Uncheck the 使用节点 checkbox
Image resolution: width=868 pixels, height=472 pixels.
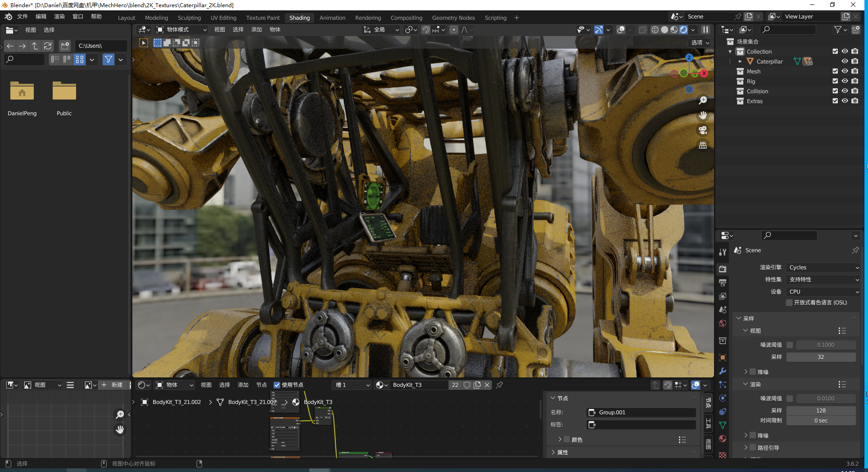[x=277, y=385]
